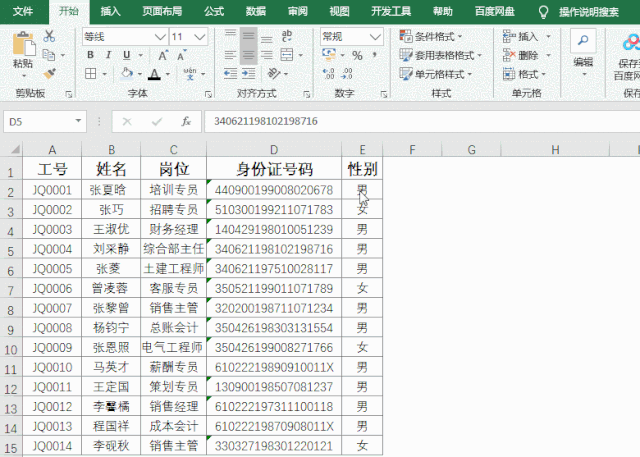Click text orientation icon
640x457 pixels.
click(x=274, y=74)
